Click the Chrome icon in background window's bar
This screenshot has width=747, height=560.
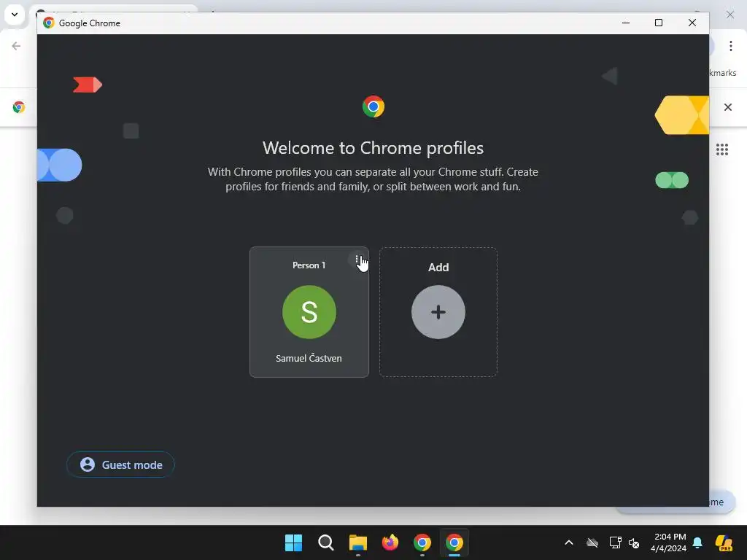(18, 107)
